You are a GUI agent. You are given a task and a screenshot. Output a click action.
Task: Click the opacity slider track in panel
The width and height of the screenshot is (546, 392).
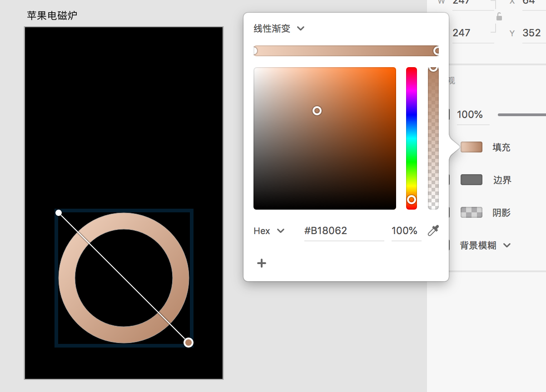click(x=522, y=115)
